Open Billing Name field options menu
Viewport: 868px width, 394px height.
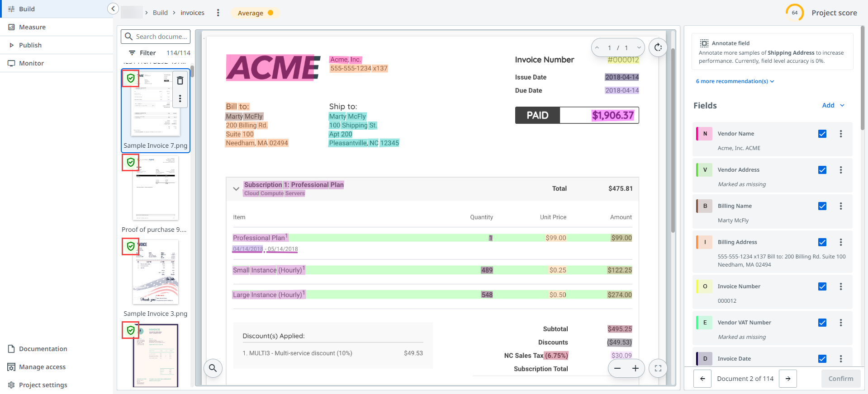(x=841, y=206)
